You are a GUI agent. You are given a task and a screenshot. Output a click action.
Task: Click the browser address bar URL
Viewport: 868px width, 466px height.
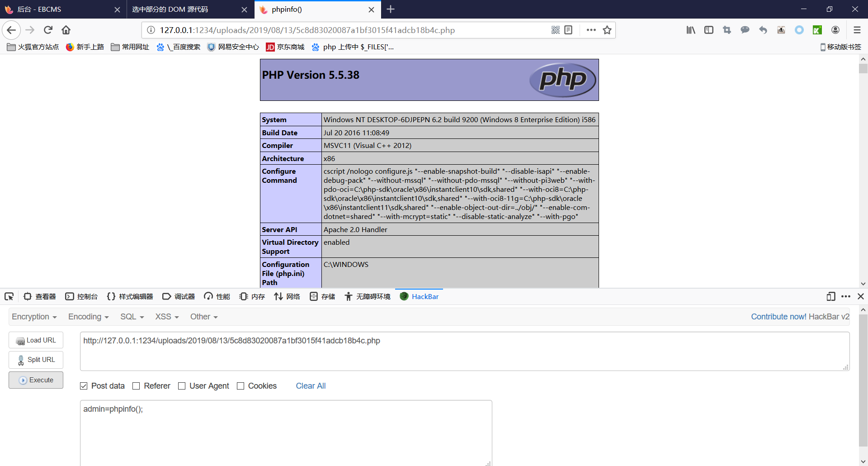[307, 30]
